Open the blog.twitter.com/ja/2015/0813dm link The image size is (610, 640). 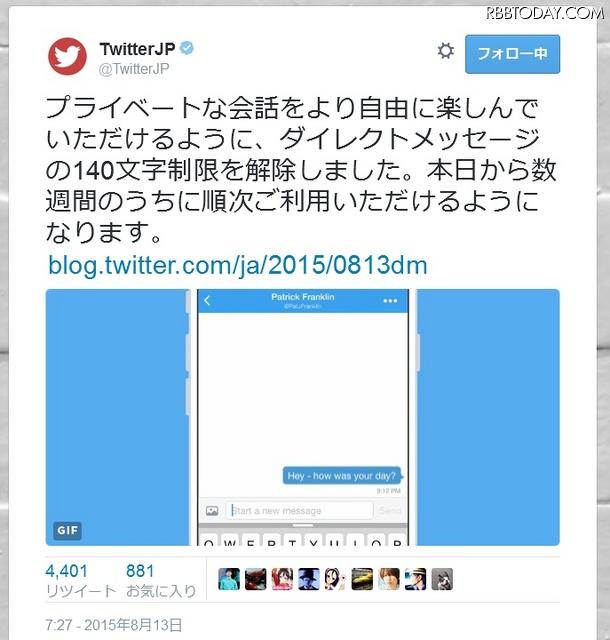(x=238, y=265)
